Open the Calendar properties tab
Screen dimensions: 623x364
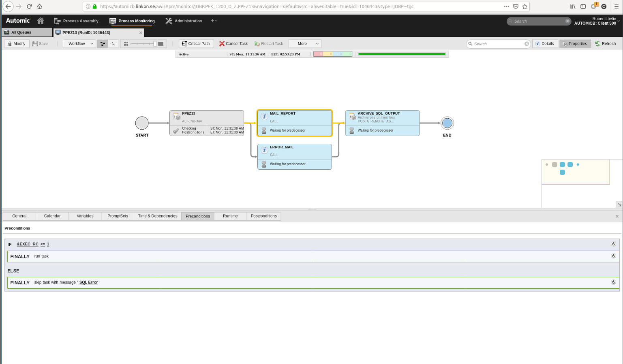(x=52, y=216)
